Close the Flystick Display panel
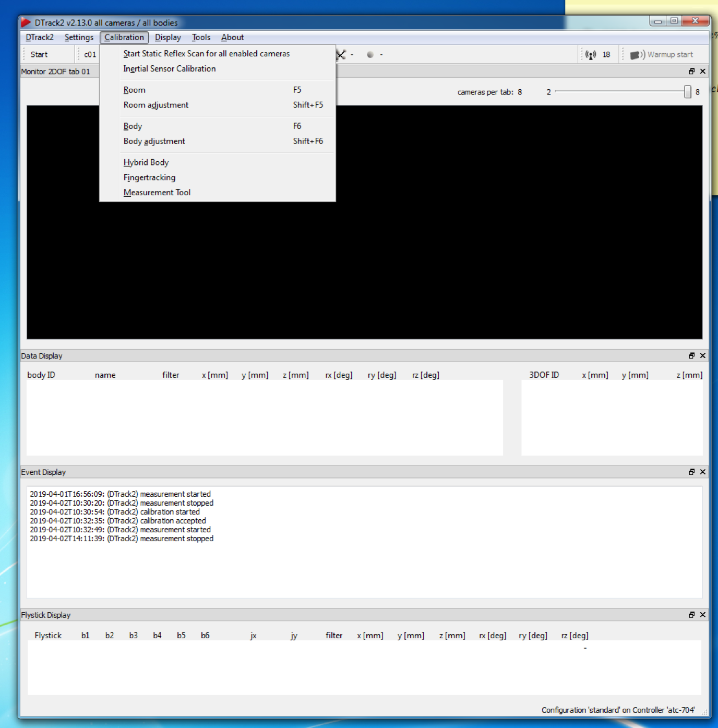Viewport: 718px width, 728px height. coord(702,615)
